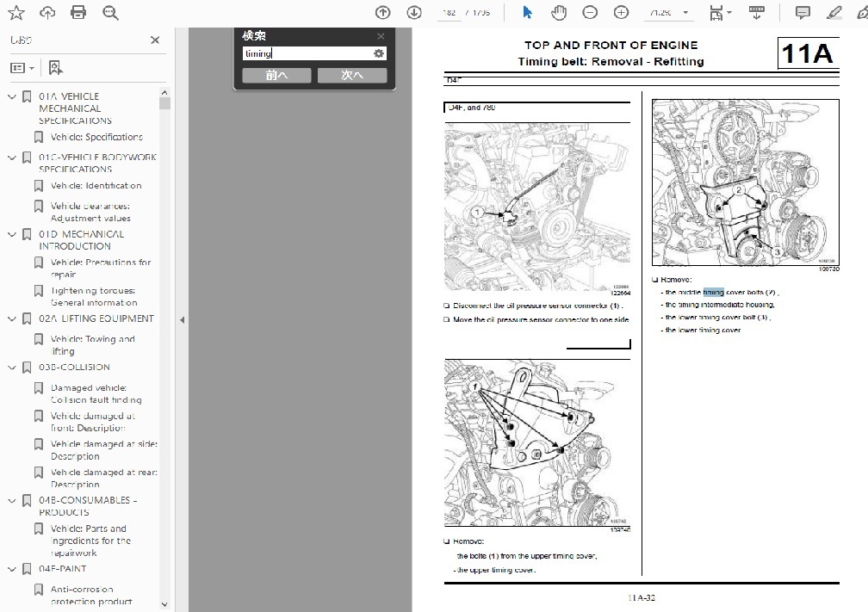Click the highlighted word timing in the page
The height and width of the screenshot is (612, 868).
click(713, 292)
